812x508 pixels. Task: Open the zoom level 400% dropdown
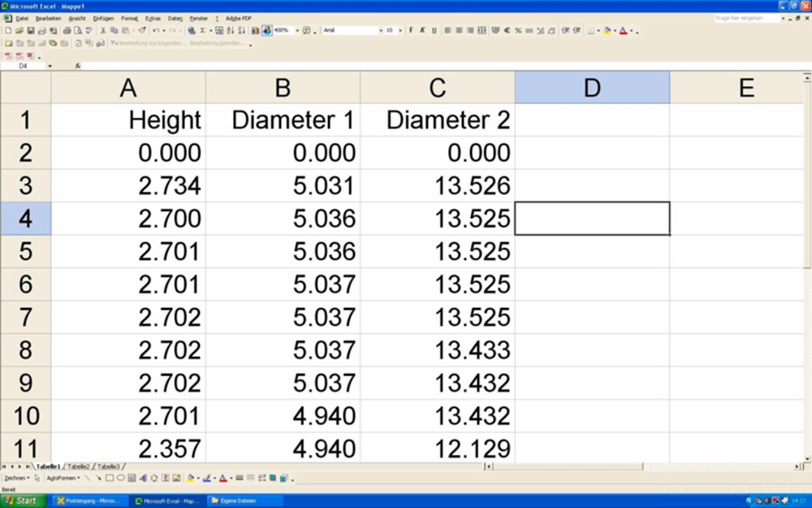(296, 30)
